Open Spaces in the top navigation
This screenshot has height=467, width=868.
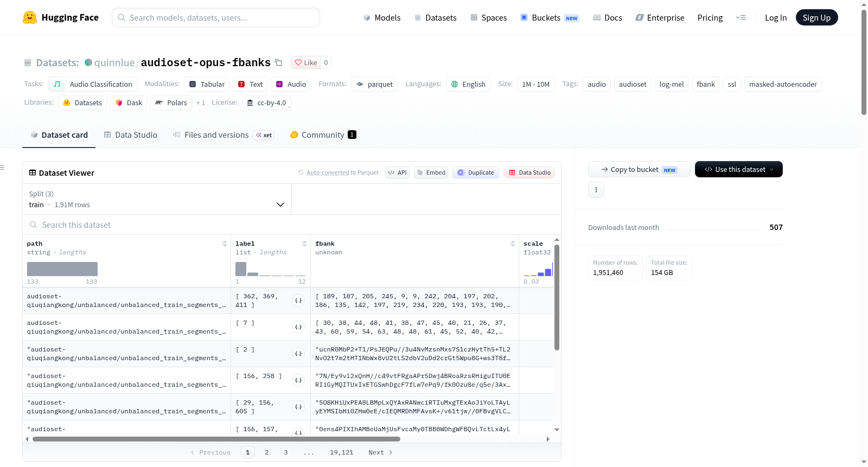click(x=488, y=17)
